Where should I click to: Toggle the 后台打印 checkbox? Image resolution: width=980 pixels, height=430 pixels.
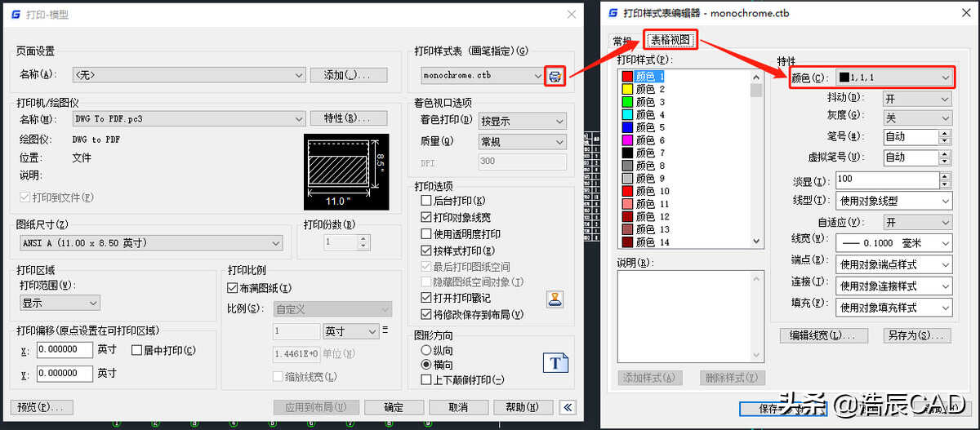coord(425,201)
